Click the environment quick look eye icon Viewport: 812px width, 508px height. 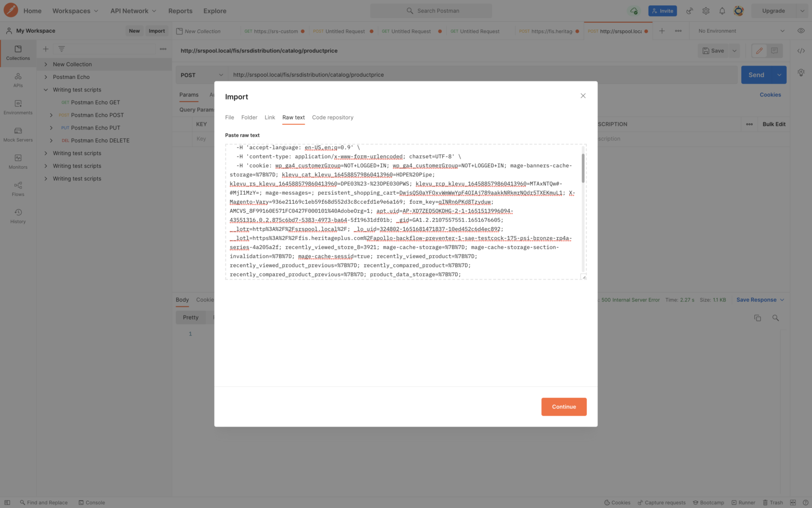pos(801,31)
